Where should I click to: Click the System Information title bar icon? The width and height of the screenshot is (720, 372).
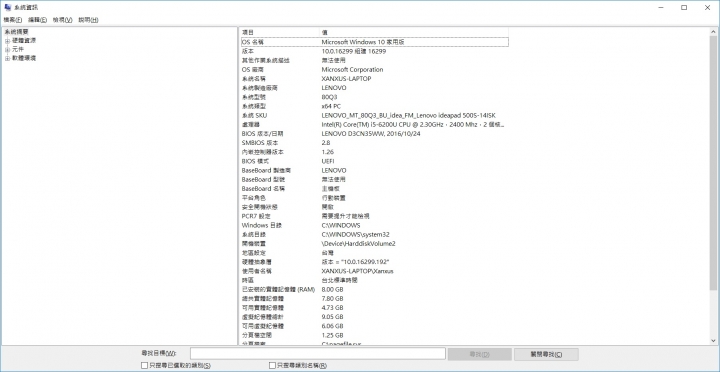(x=8, y=7)
